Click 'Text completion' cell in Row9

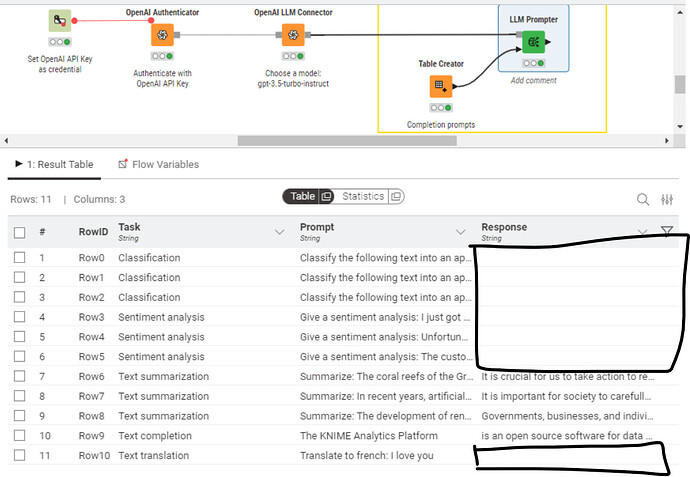pos(155,436)
